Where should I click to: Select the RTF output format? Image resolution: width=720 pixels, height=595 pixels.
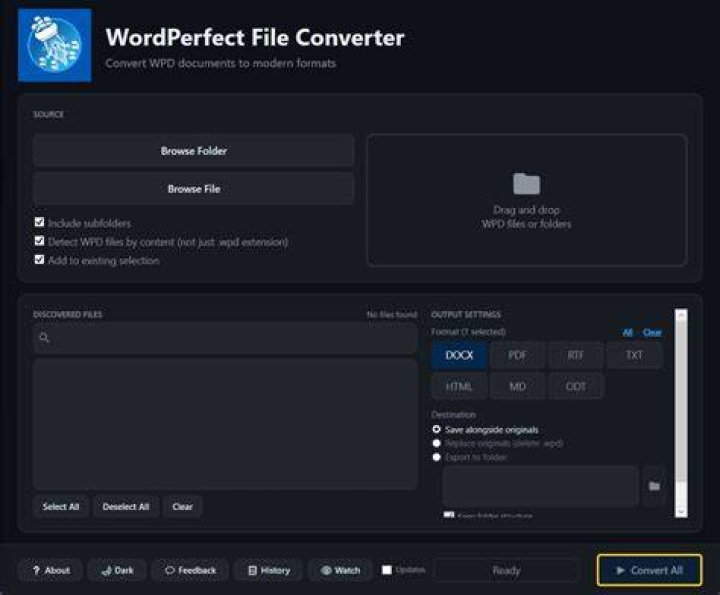pos(576,355)
